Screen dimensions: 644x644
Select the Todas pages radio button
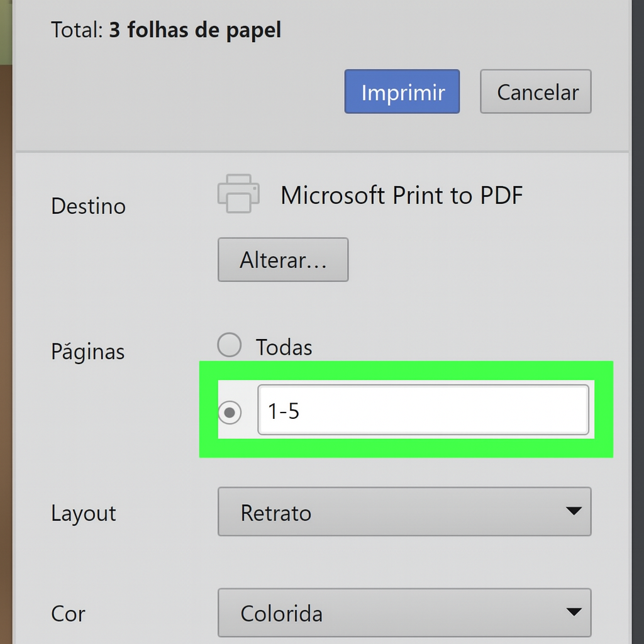(229, 345)
